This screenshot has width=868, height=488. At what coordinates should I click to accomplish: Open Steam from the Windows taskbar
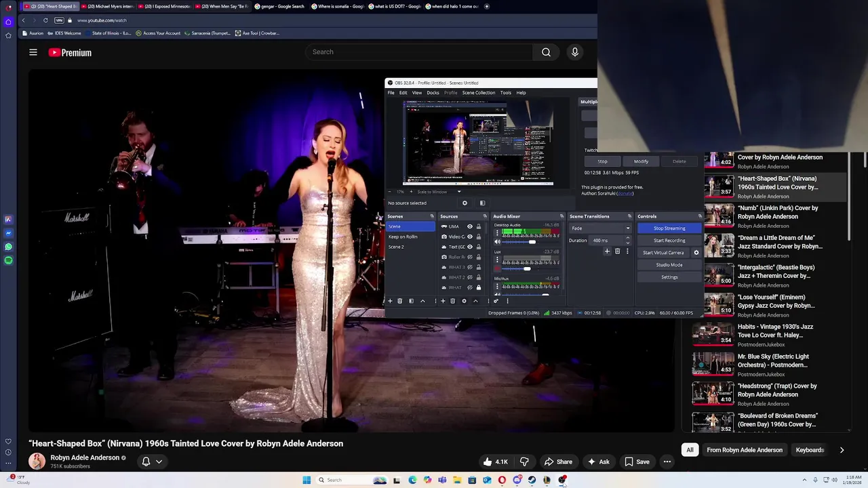(x=532, y=480)
